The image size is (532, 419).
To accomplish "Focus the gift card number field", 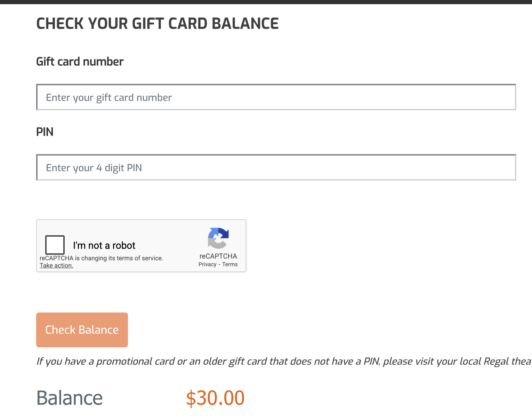I will tap(276, 97).
